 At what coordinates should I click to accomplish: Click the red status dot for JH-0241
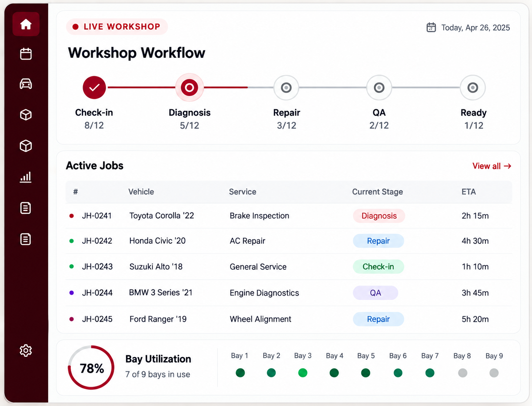pos(72,216)
